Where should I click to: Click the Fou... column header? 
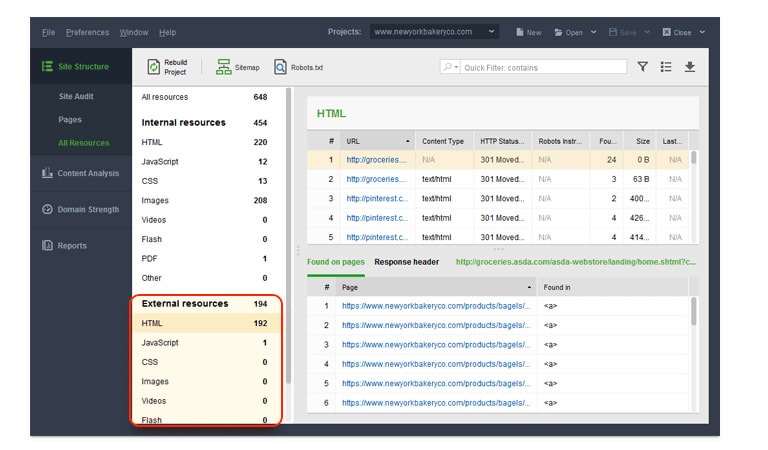(607, 141)
